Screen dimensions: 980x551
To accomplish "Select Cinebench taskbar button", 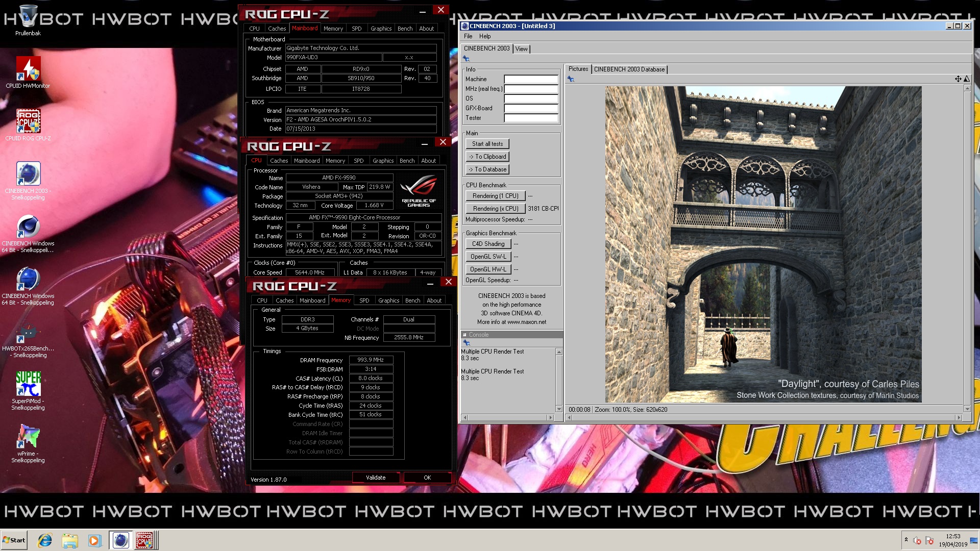I will click(x=120, y=540).
